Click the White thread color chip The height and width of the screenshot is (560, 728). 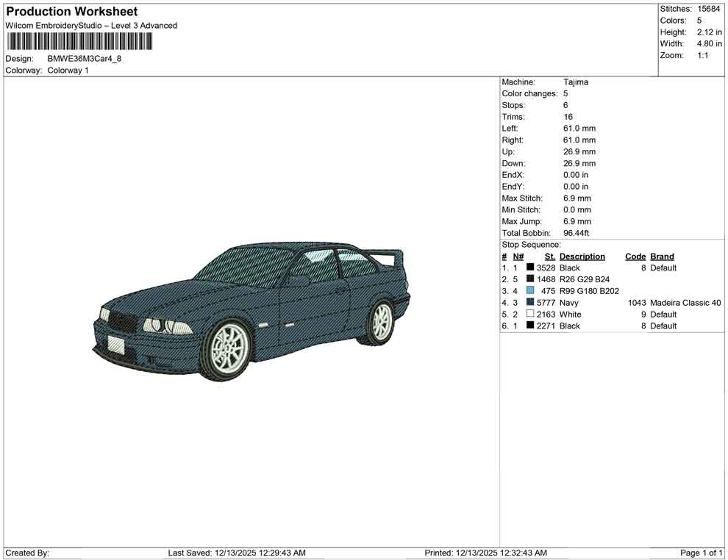[529, 314]
